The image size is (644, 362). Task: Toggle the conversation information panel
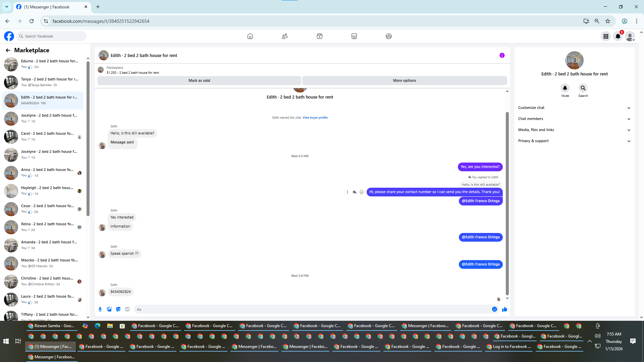pos(502,55)
